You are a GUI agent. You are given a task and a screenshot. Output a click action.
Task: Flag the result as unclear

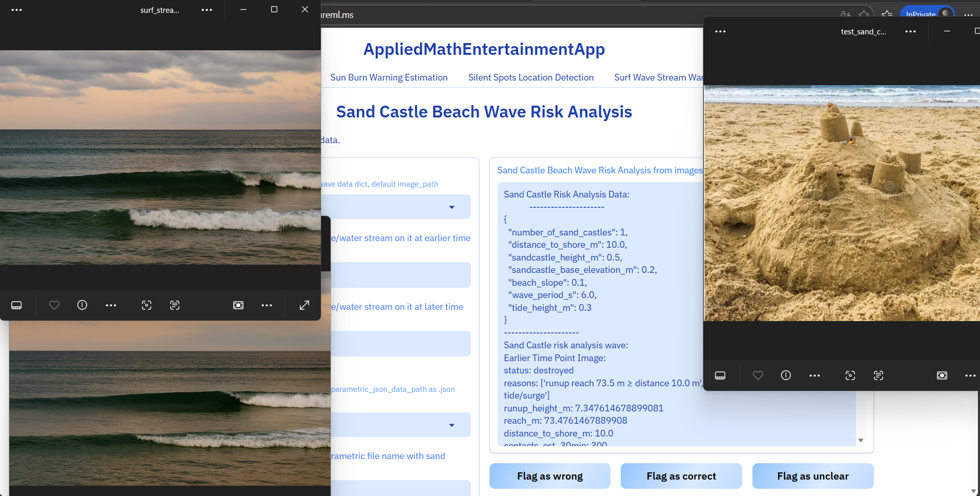tap(813, 476)
